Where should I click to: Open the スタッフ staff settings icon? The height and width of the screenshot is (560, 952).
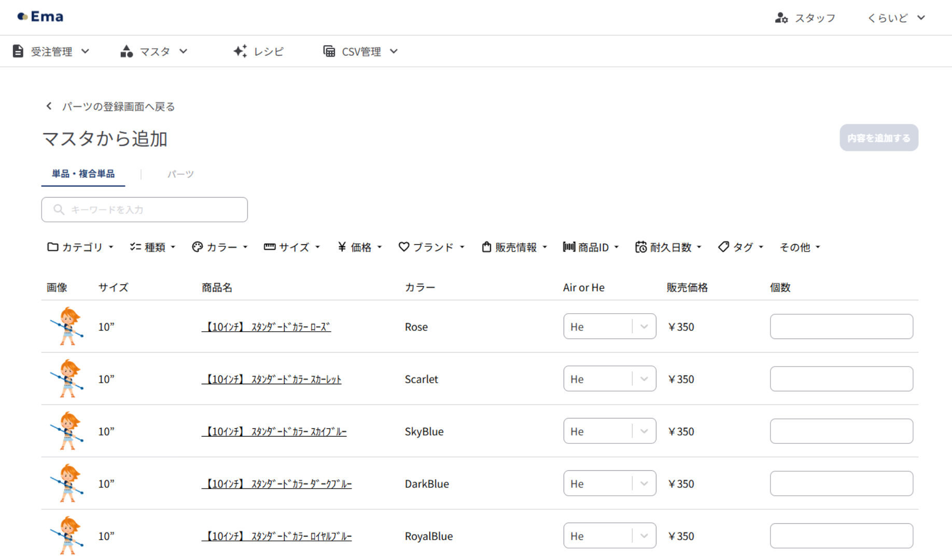click(781, 18)
